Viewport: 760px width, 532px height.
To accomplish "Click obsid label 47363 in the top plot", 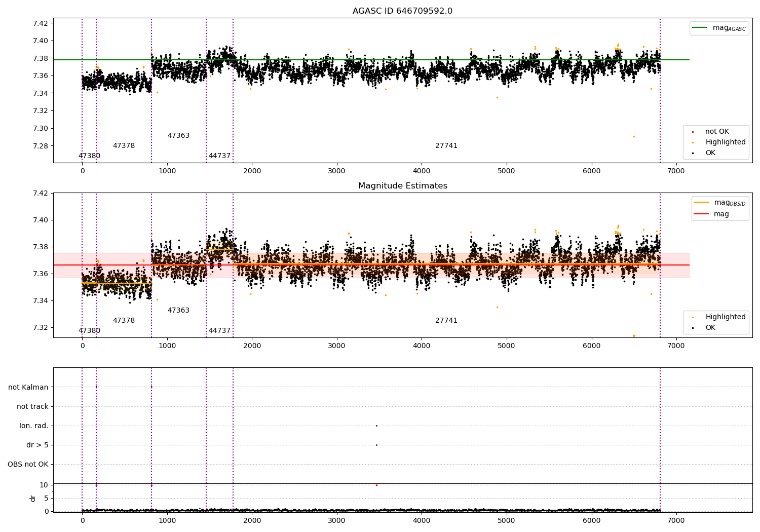I will click(178, 136).
